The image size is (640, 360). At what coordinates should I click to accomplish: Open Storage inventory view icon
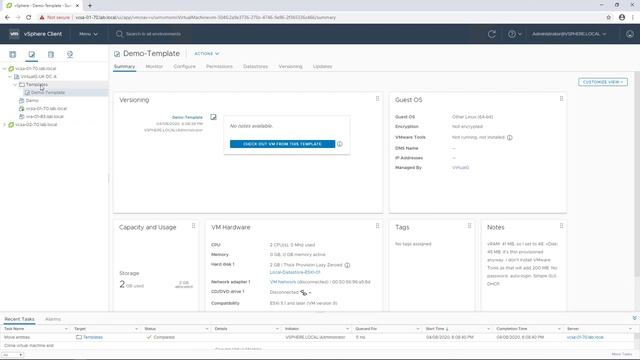tap(51, 54)
